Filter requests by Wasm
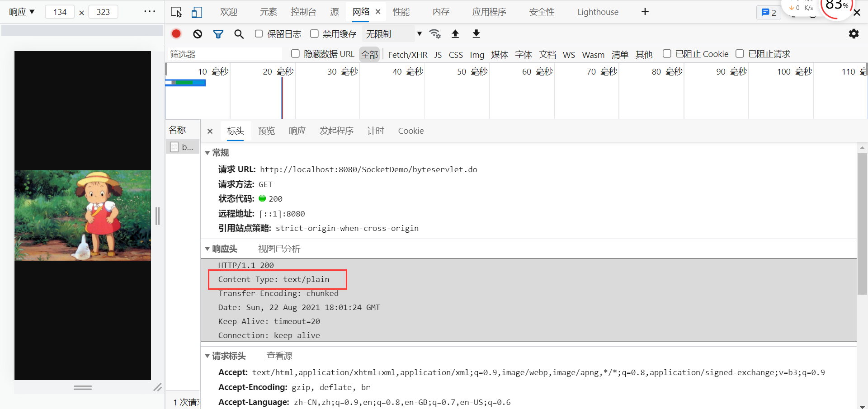This screenshot has width=868, height=409. pyautogui.click(x=593, y=54)
